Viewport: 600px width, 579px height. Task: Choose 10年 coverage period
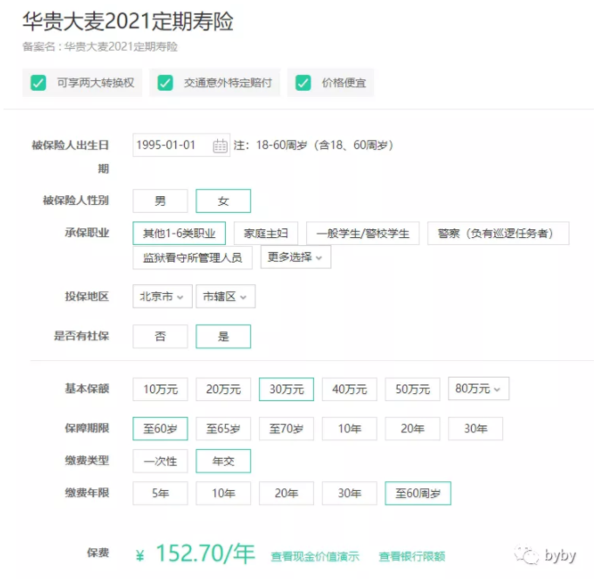tap(350, 429)
